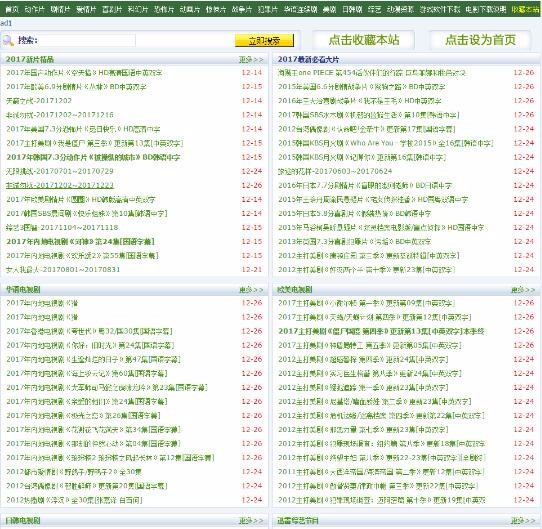Click the 点击收藏本站 button
542x529 pixels.
point(364,40)
